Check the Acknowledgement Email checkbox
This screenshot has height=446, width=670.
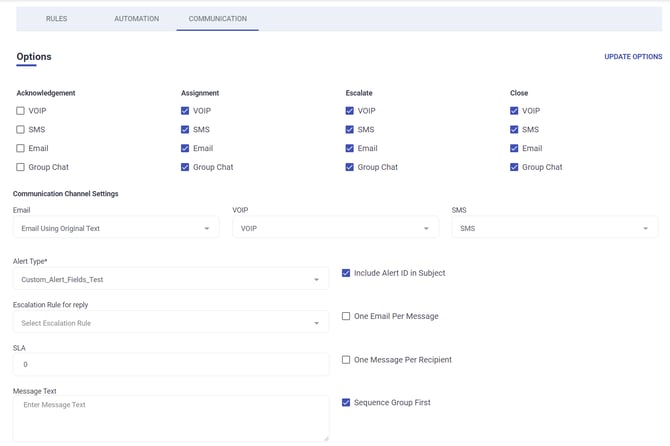(21, 148)
